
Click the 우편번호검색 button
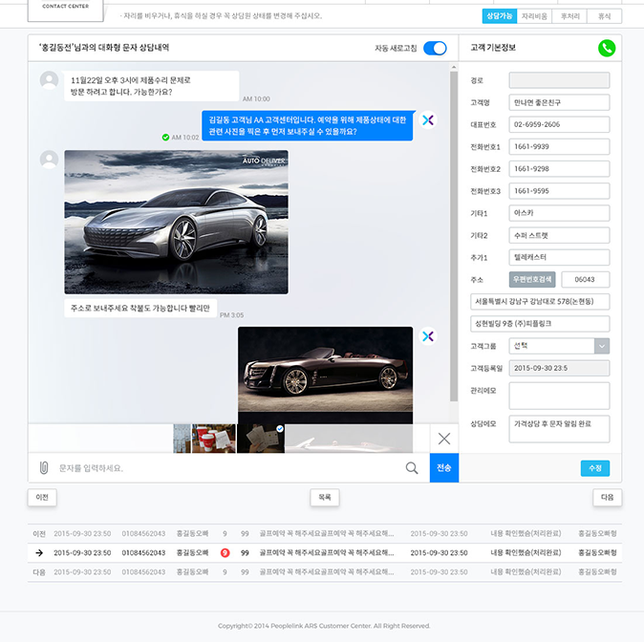coord(531,279)
